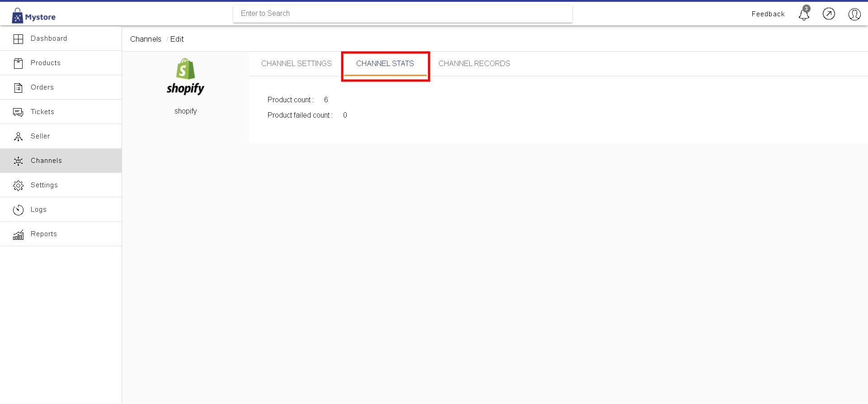Click the failed count value 0
The image size is (868, 404).
coord(345,115)
